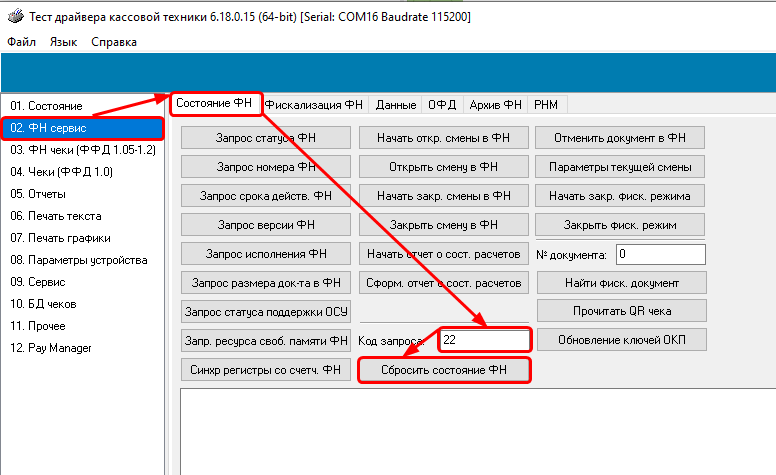
Task: Select 01. Состояние in the sidebar
Action: pyautogui.click(x=47, y=106)
